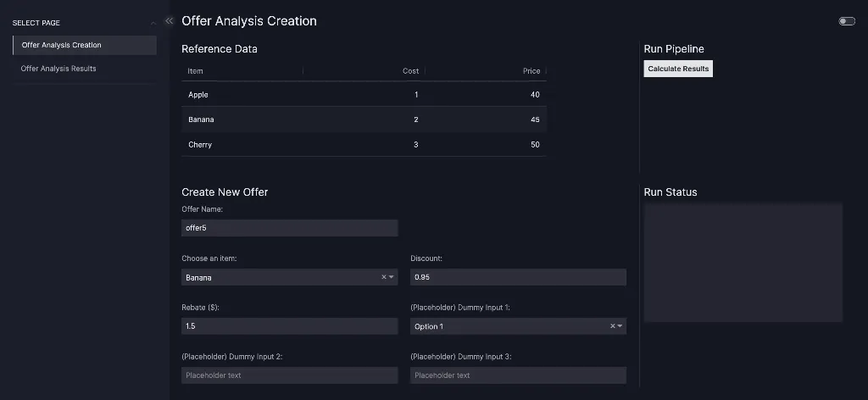Viewport: 868px width, 400px height.
Task: Clear the Banana item selection
Action: coord(383,277)
